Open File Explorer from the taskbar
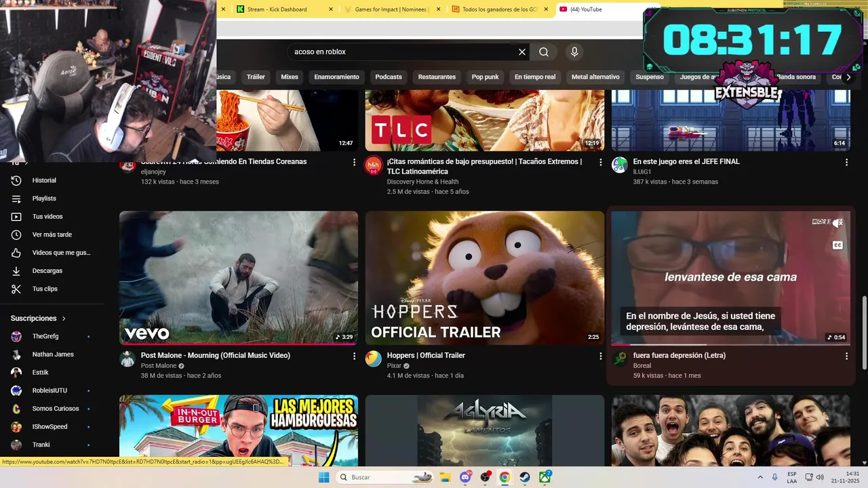Viewport: 868px width, 488px height. tap(446, 477)
